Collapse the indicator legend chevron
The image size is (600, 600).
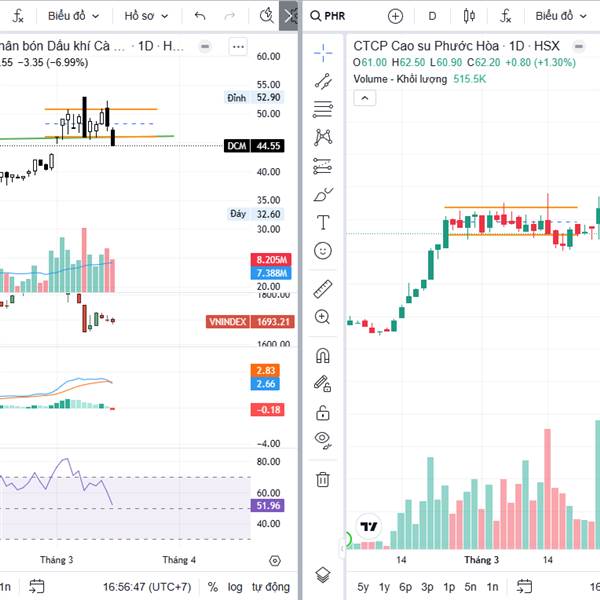coord(363,97)
